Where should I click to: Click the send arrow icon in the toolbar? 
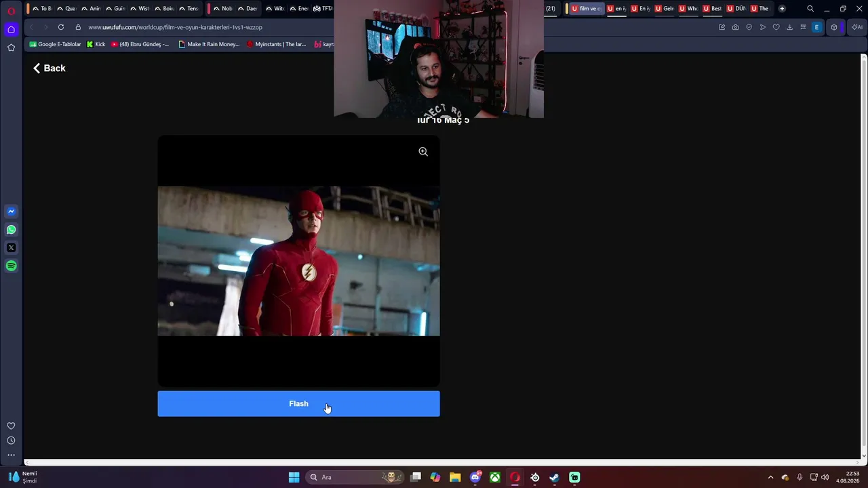[763, 27]
